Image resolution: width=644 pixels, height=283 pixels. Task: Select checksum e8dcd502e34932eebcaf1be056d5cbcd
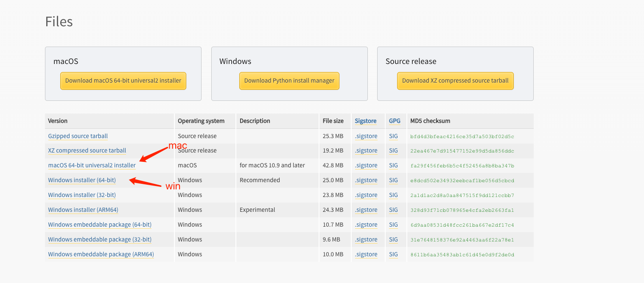(x=462, y=180)
